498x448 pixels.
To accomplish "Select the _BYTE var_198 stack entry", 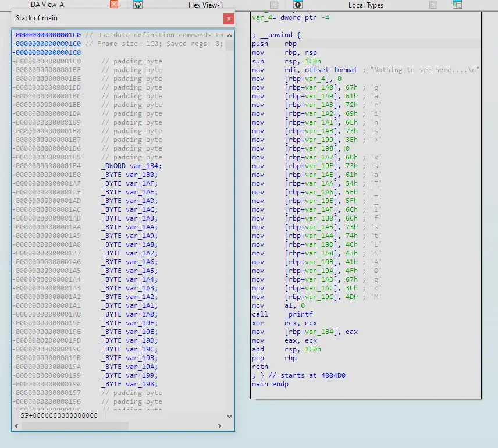I will (129, 384).
